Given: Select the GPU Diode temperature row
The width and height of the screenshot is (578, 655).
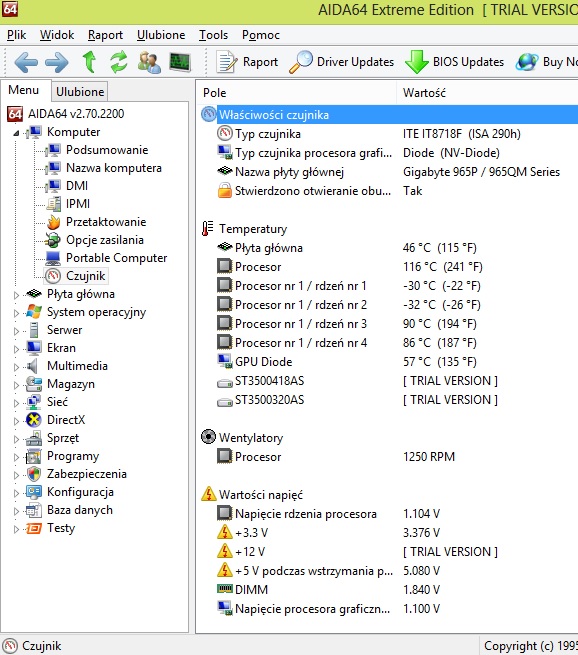Looking at the screenshot, I should point(388,362).
